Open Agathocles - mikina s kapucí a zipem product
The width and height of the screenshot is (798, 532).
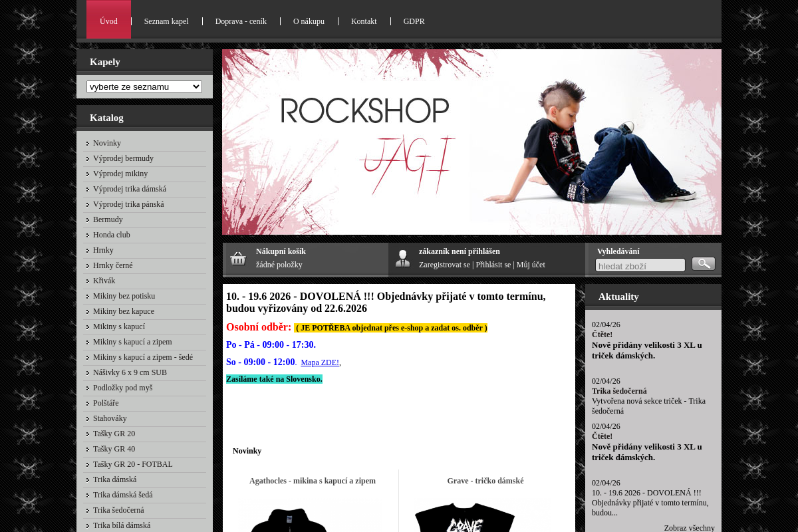pos(313,481)
